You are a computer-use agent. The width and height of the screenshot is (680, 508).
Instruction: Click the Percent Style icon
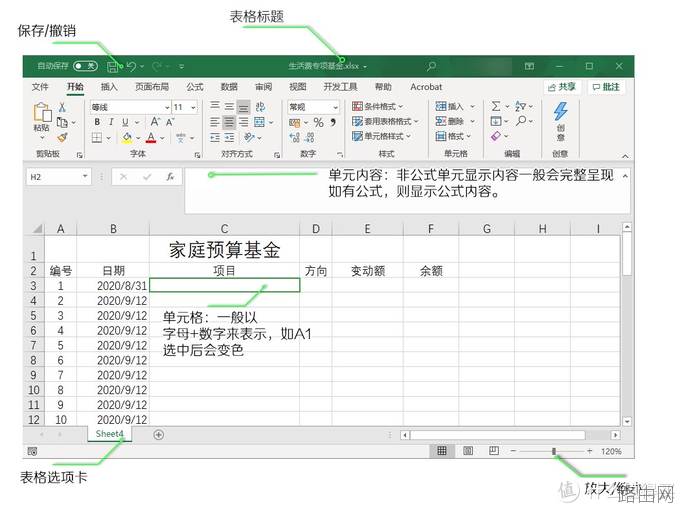coord(318,122)
